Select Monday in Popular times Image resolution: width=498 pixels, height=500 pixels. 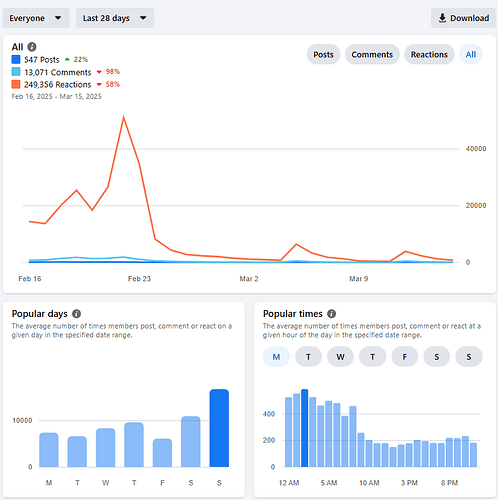coord(276,357)
